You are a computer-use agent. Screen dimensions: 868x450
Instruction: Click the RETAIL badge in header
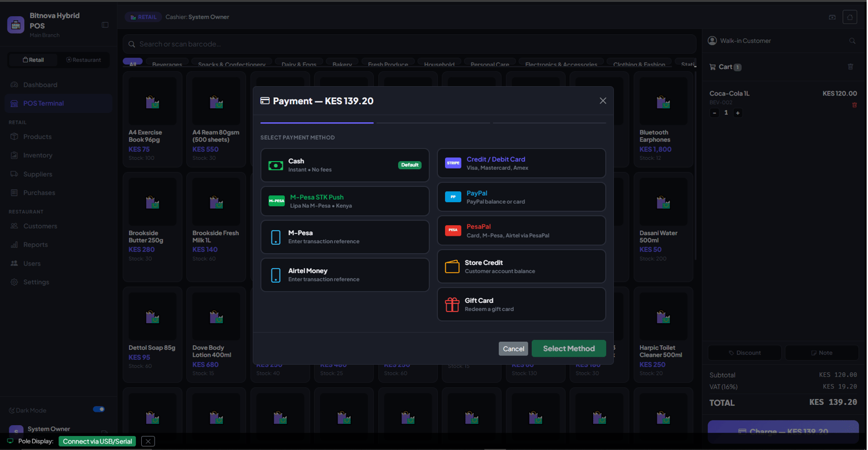(144, 17)
